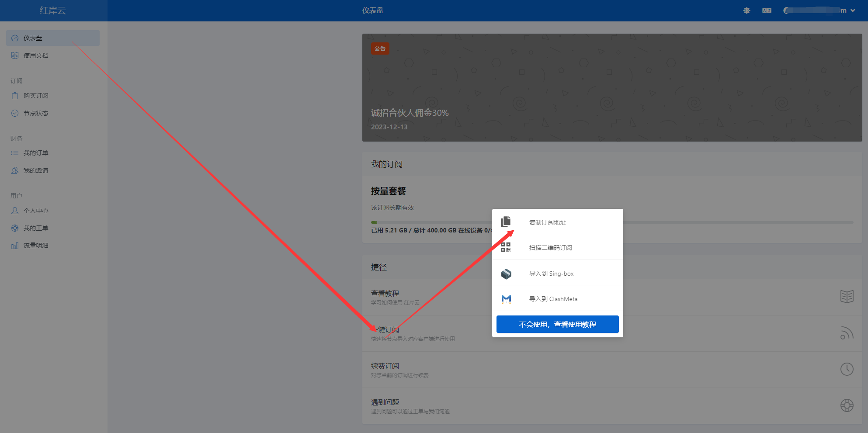Click the Sing-box import icon
This screenshot has width=868, height=433.
(506, 274)
